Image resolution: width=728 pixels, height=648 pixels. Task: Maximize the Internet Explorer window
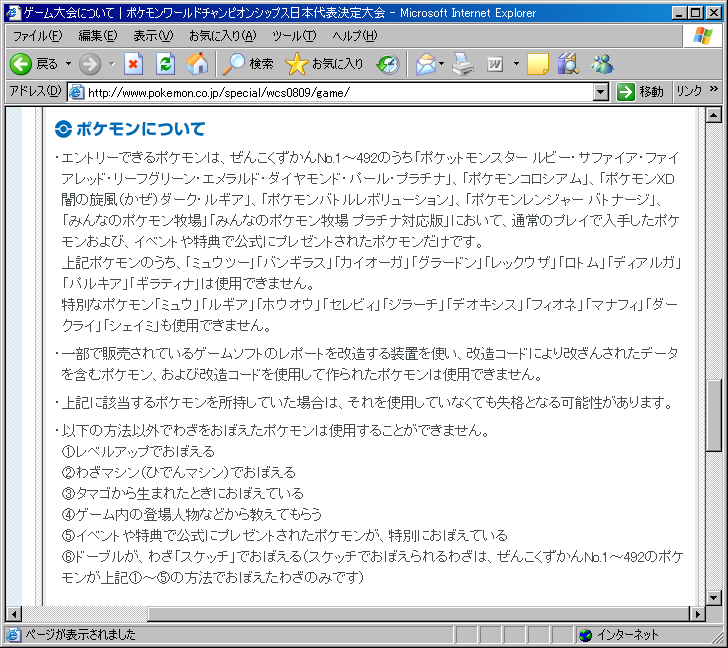click(696, 13)
